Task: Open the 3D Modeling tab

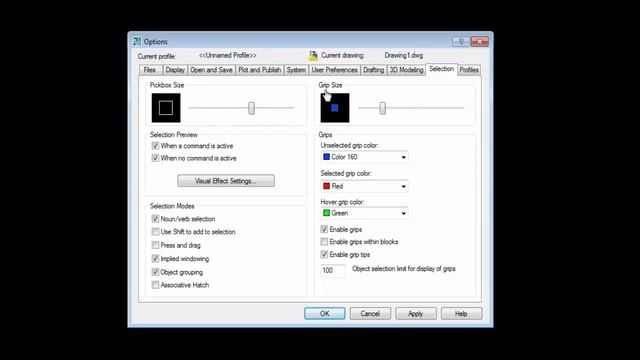Action: [406, 70]
